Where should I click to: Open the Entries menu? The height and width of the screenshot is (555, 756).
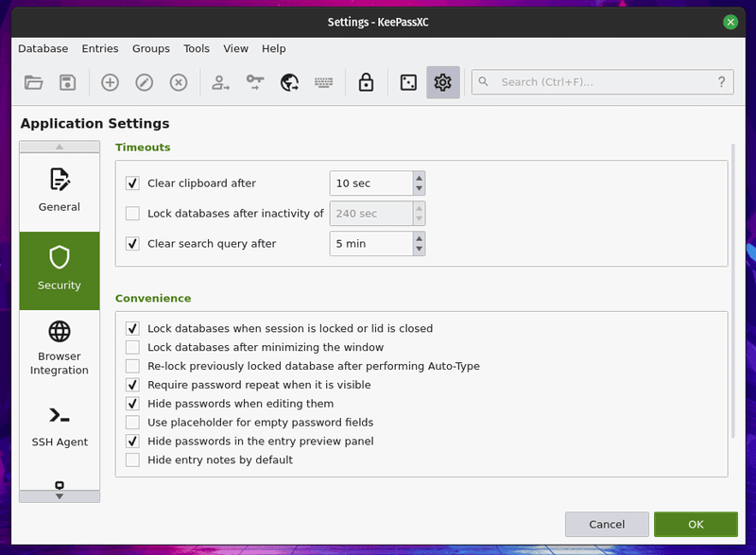coord(100,49)
